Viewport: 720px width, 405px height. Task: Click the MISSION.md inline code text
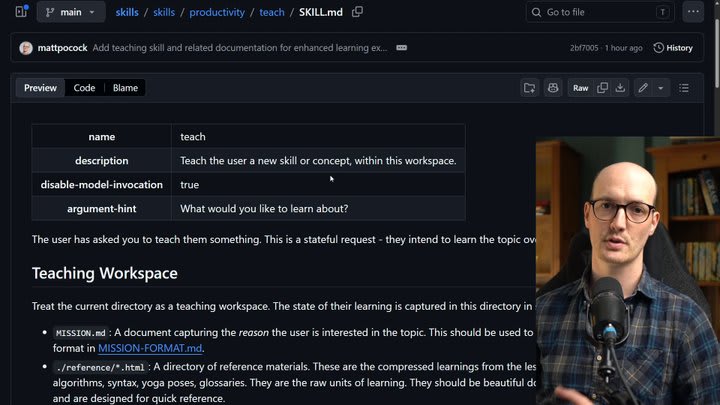[80, 333]
